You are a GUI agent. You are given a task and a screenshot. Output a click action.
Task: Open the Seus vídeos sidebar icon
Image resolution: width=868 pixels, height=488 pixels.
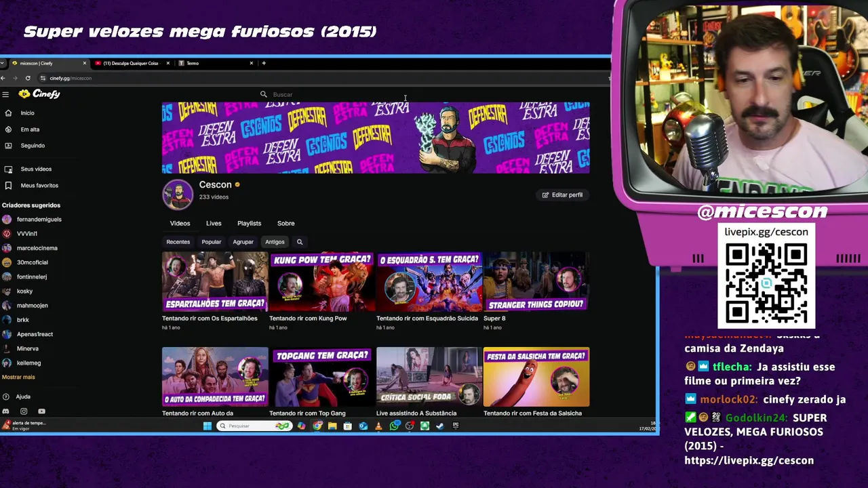8,169
